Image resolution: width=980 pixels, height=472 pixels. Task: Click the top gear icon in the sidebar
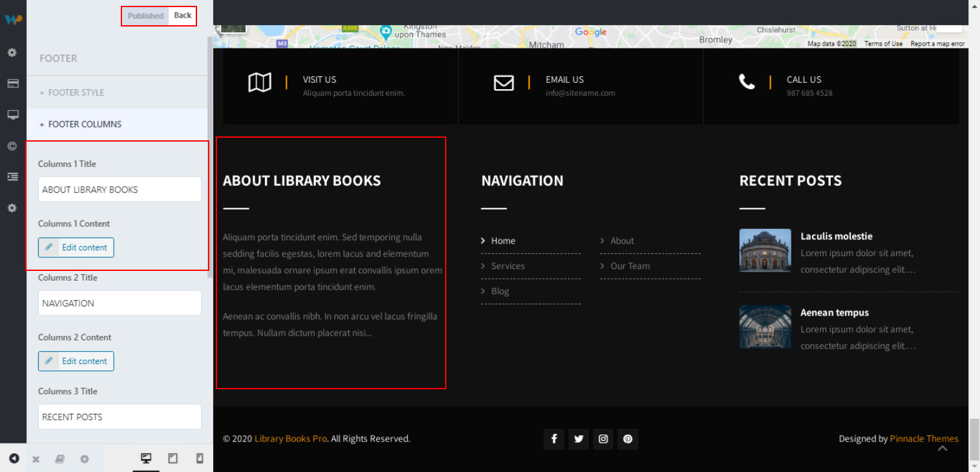[12, 52]
